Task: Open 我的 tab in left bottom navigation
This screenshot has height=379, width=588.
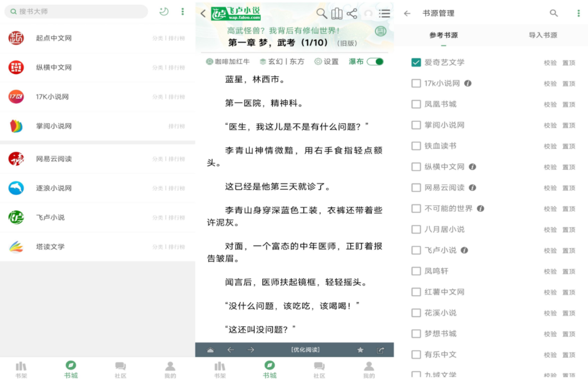Action: pyautogui.click(x=170, y=369)
